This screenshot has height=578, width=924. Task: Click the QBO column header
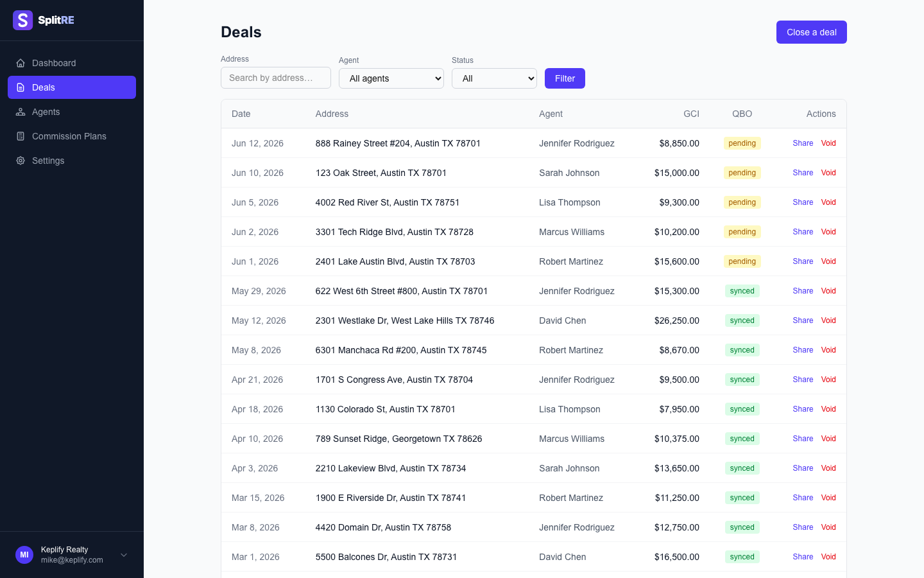pyautogui.click(x=742, y=114)
